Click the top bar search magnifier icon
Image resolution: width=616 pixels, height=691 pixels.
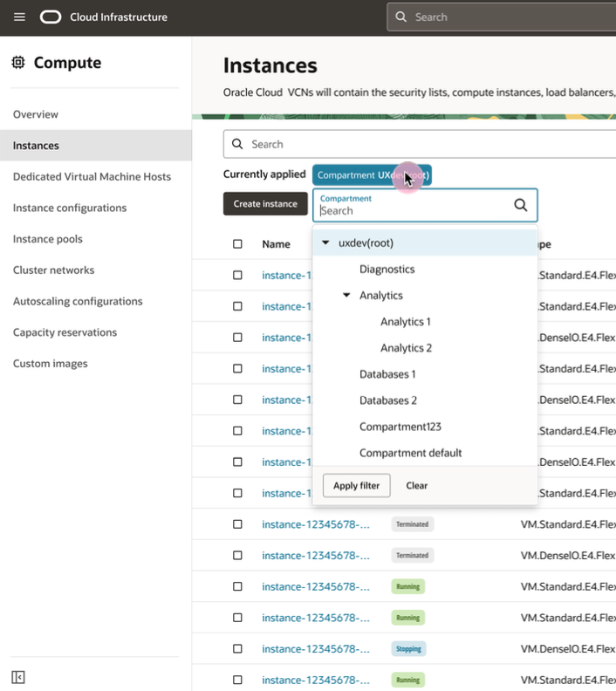coord(401,17)
